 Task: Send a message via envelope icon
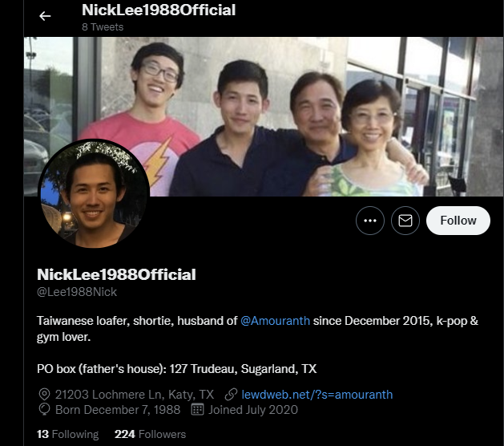(x=405, y=221)
